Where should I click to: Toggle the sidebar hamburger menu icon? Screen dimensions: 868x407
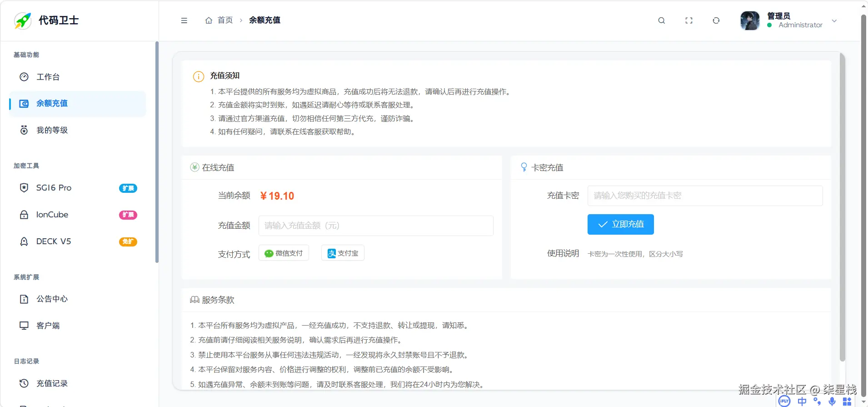coord(184,20)
